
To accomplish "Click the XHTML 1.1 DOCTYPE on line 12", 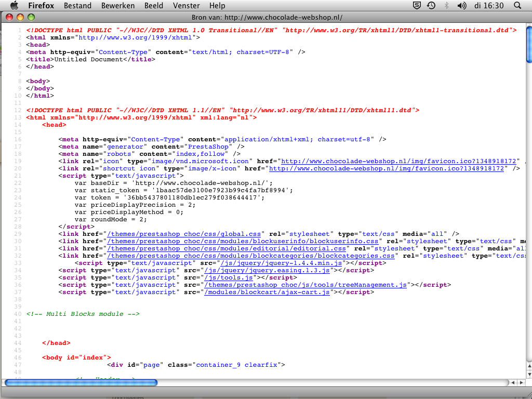I will coord(223,110).
